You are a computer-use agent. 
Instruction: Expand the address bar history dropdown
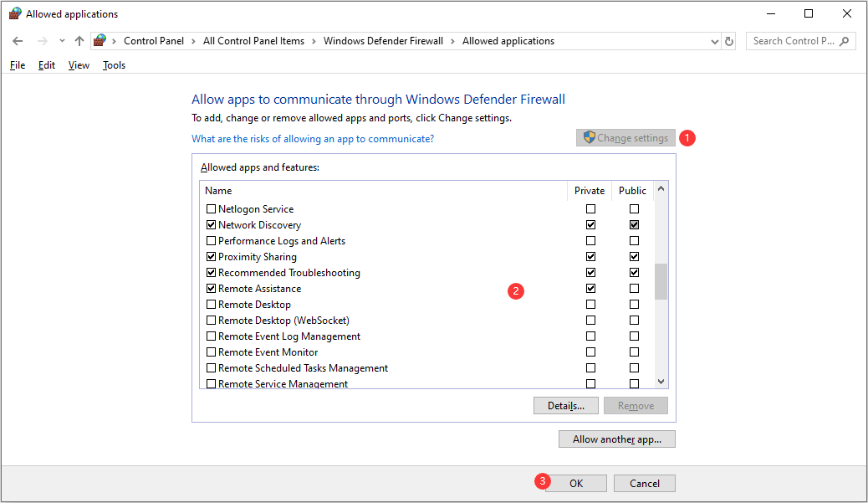[x=714, y=42]
